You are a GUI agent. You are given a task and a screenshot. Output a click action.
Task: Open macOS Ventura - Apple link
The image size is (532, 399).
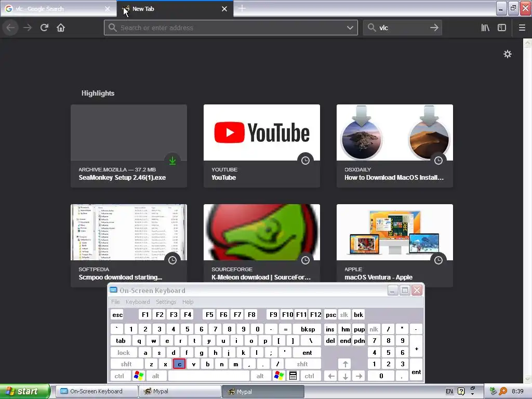tap(378, 277)
